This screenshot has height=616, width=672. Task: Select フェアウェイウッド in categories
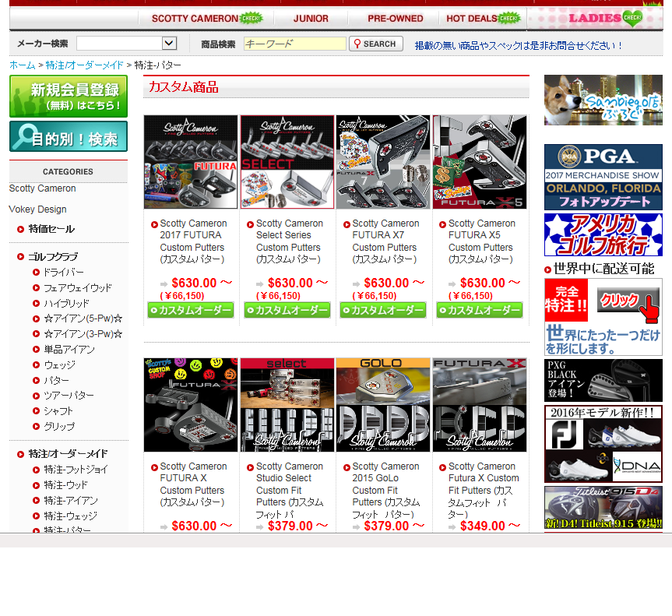tap(77, 287)
